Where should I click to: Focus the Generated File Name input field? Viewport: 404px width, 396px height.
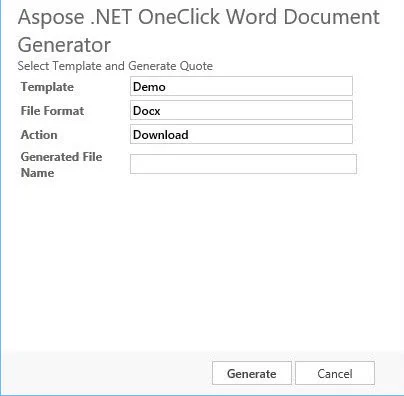coord(243,164)
